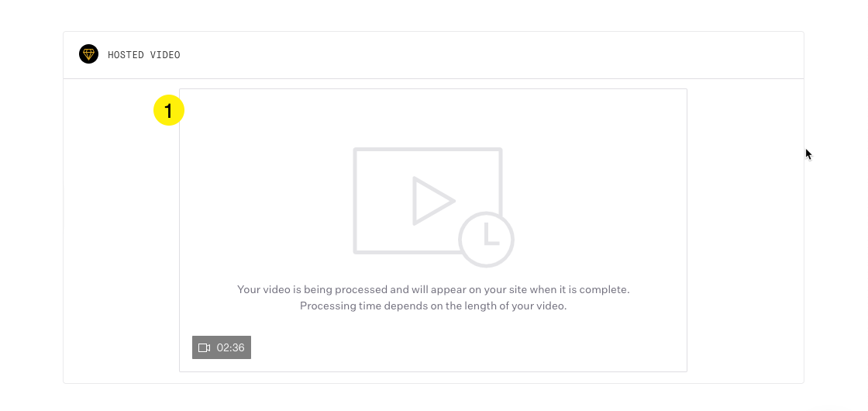Click the 'Your video is being processed' sentence

[433, 290]
